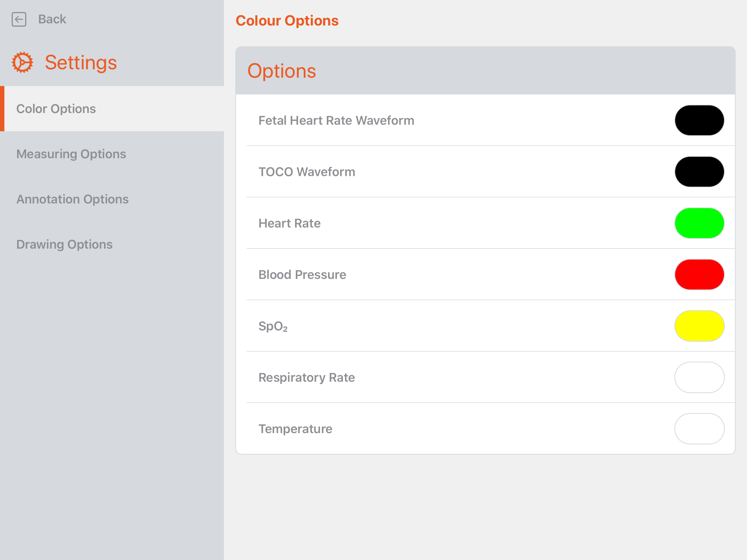Open the TOCO Waveform color picker

[x=699, y=171]
